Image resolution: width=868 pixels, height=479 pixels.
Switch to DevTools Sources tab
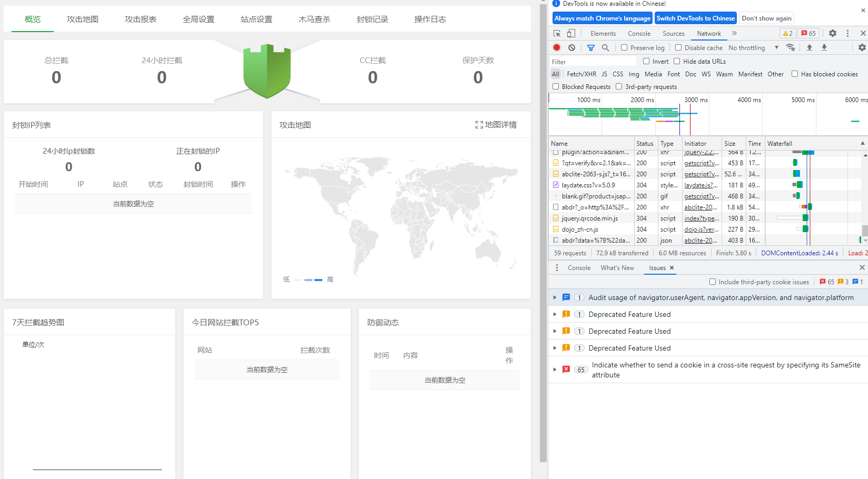pyautogui.click(x=673, y=33)
